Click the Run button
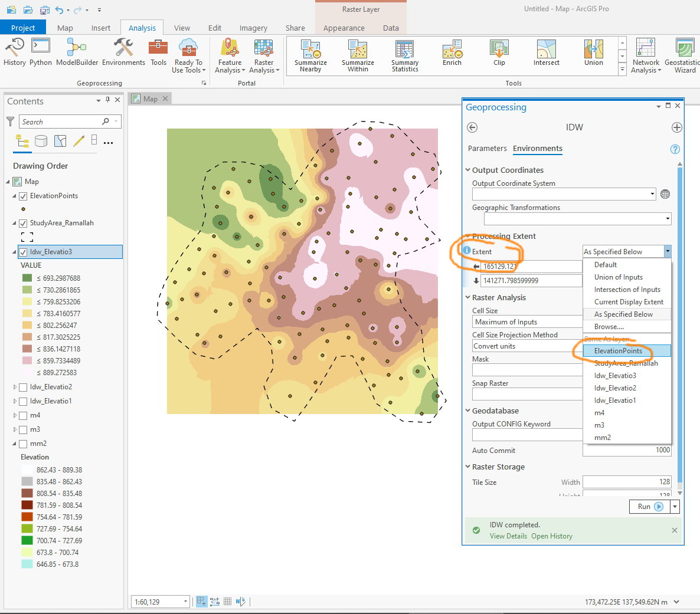 point(650,507)
